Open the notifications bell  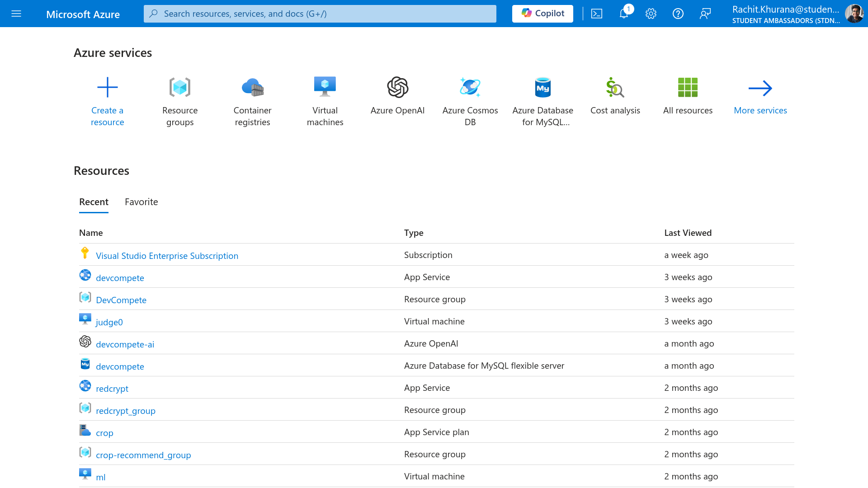click(624, 14)
